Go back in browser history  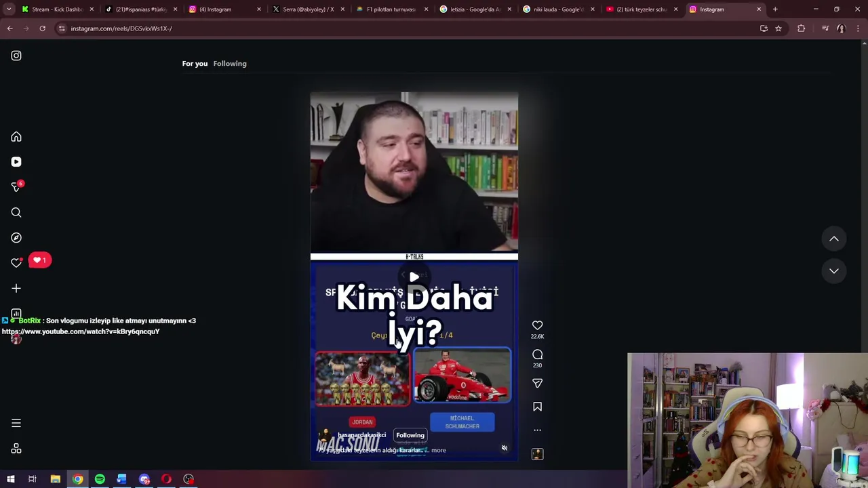click(9, 28)
